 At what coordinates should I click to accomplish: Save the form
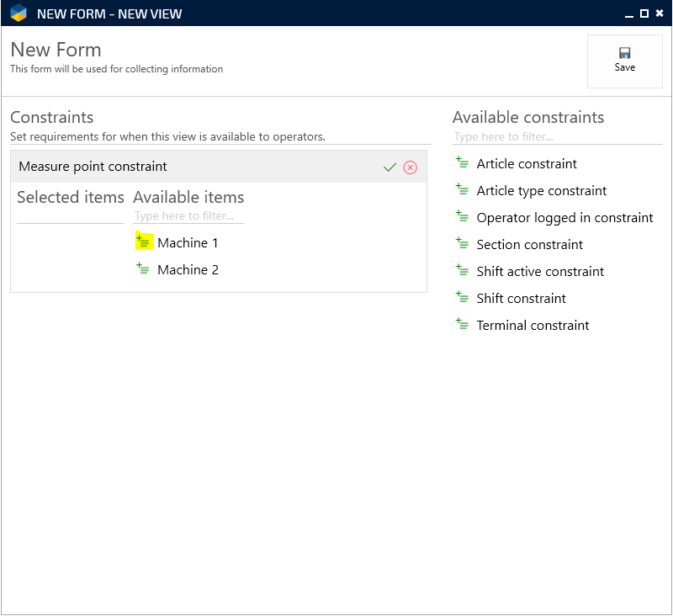624,61
